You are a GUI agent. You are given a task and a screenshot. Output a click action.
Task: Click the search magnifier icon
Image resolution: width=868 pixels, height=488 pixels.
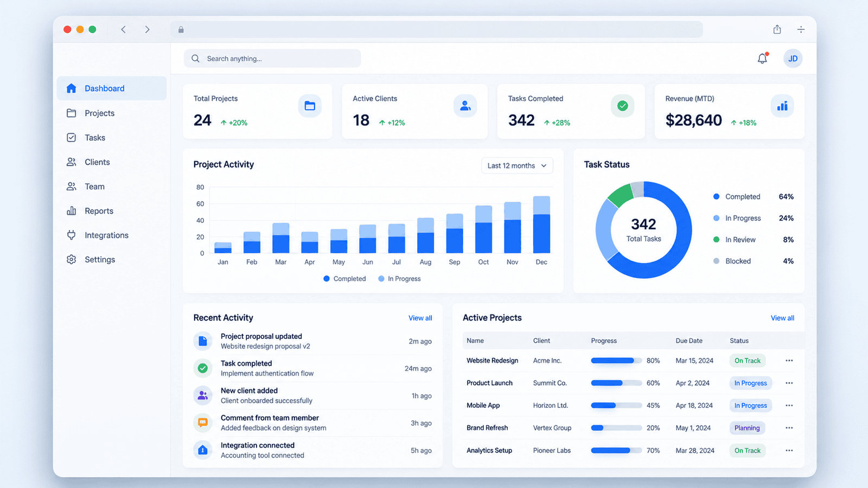196,59
